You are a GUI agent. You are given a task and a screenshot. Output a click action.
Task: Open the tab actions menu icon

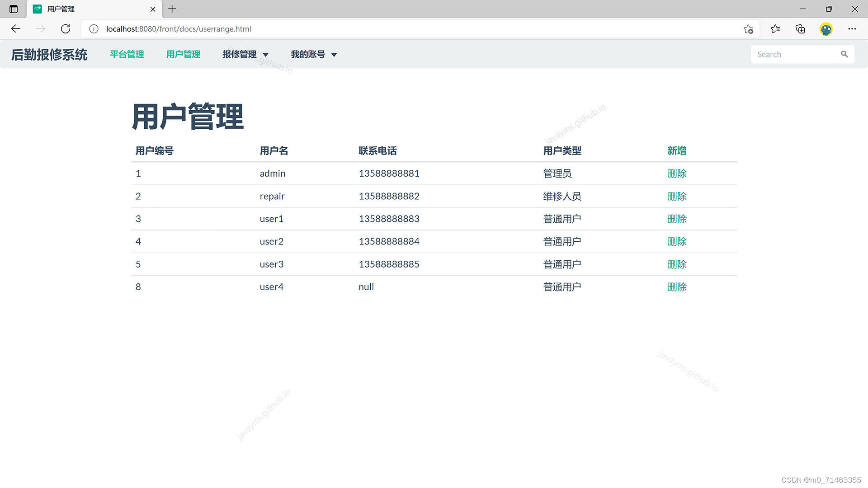[x=14, y=9]
